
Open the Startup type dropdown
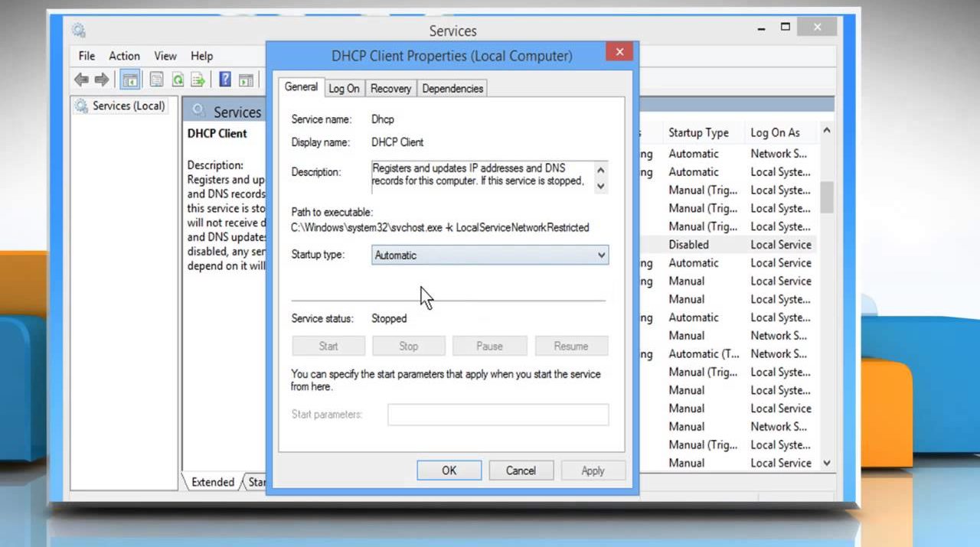490,256
